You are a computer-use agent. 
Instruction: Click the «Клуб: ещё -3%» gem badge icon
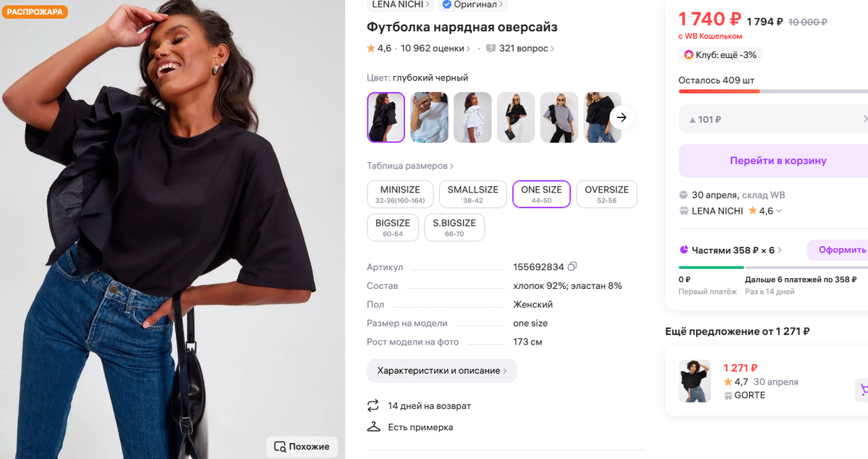(689, 54)
